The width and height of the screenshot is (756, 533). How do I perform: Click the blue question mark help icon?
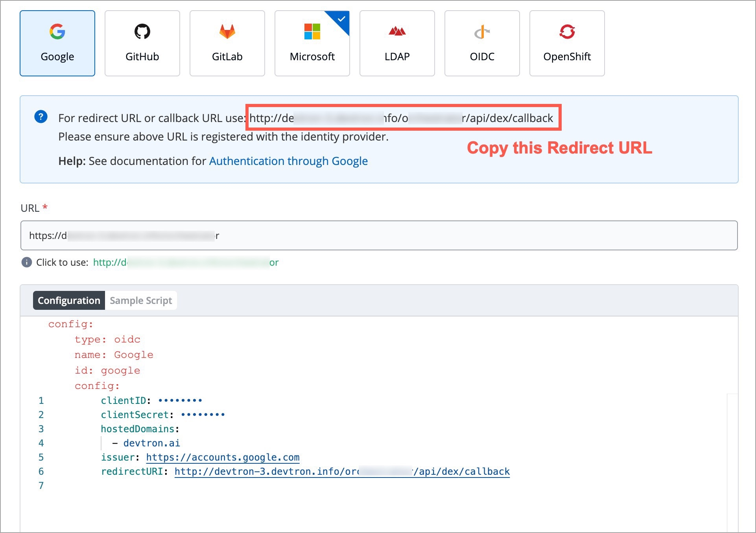click(41, 117)
